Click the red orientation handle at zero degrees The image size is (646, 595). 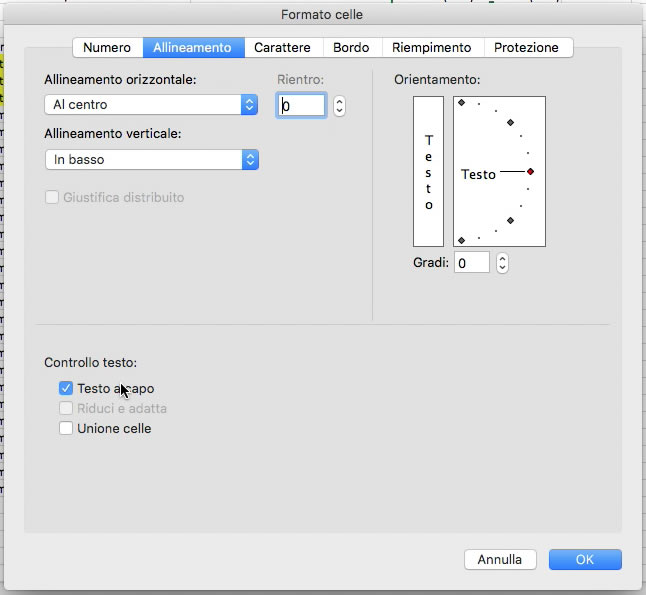pos(531,171)
